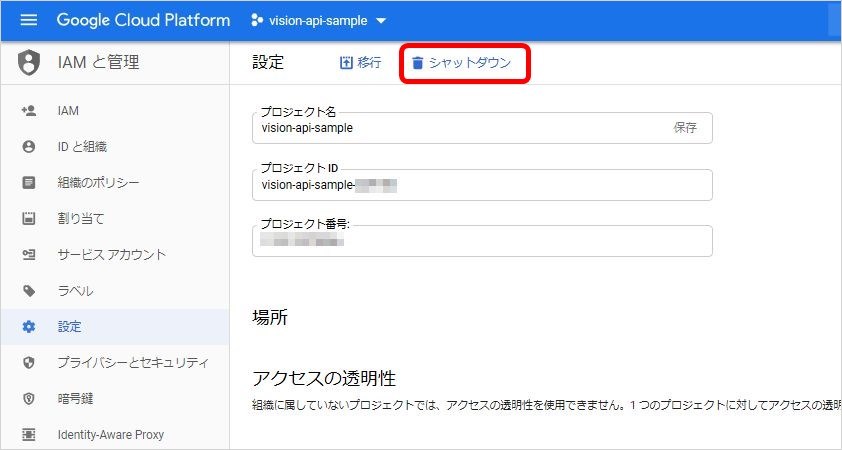Open the hamburger navigation menu
Viewport: 842px width, 450px height.
click(28, 20)
